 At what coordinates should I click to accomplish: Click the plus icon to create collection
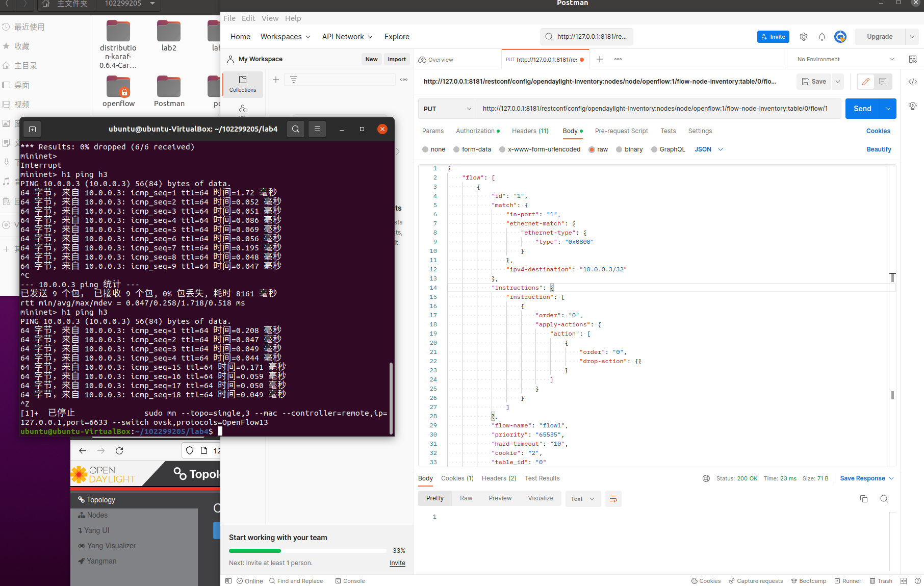(x=276, y=80)
